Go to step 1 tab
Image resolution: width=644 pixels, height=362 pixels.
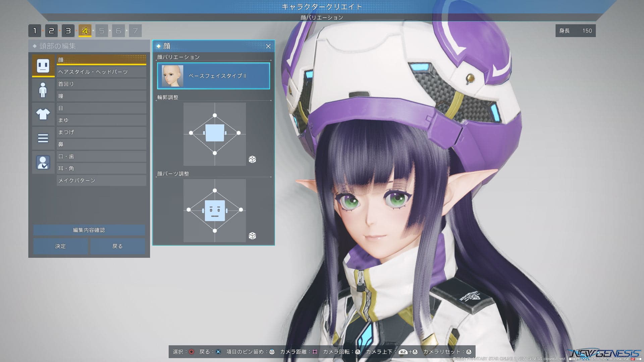point(35,31)
